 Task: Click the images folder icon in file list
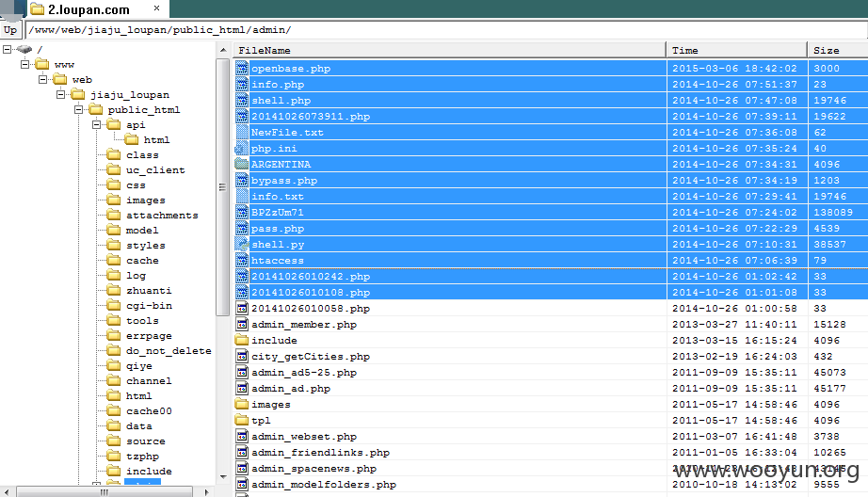[242, 404]
